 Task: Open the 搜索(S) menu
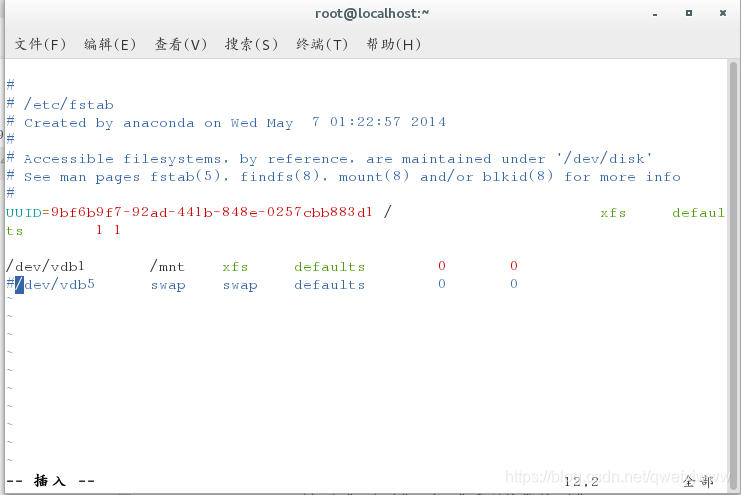(x=251, y=44)
